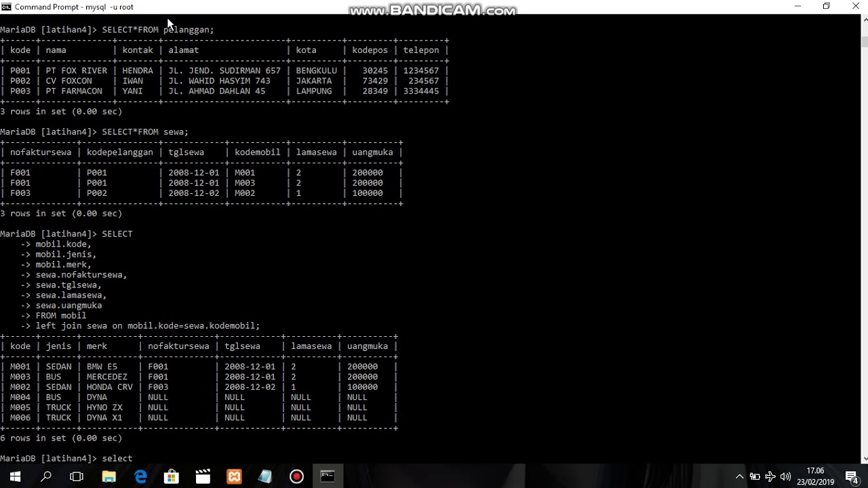Open the Windows Start menu
This screenshot has height=488, width=868.
15,476
